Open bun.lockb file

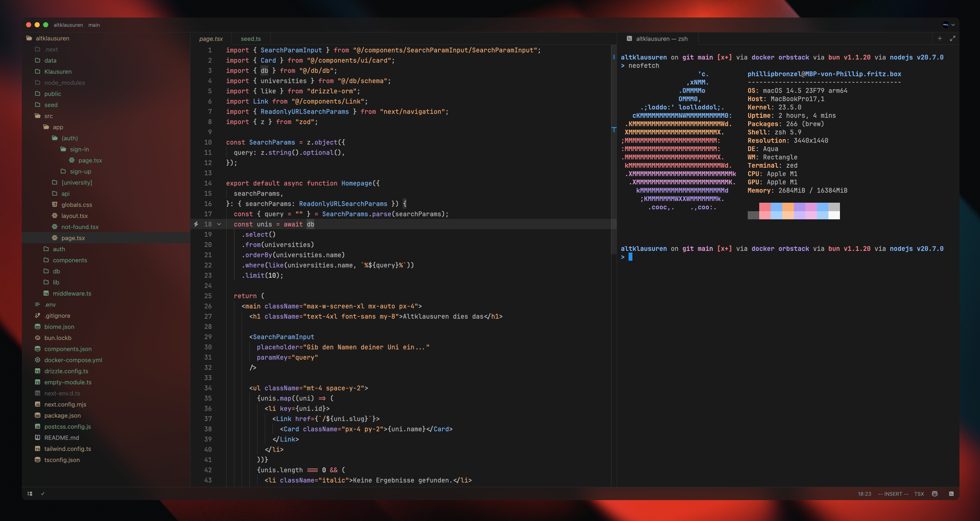click(106, 338)
